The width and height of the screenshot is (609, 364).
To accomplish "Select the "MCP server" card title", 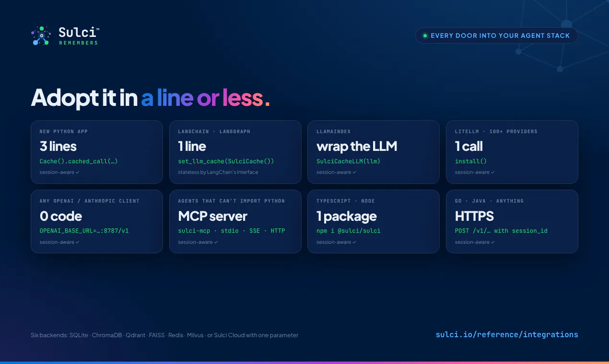I will tap(212, 216).
